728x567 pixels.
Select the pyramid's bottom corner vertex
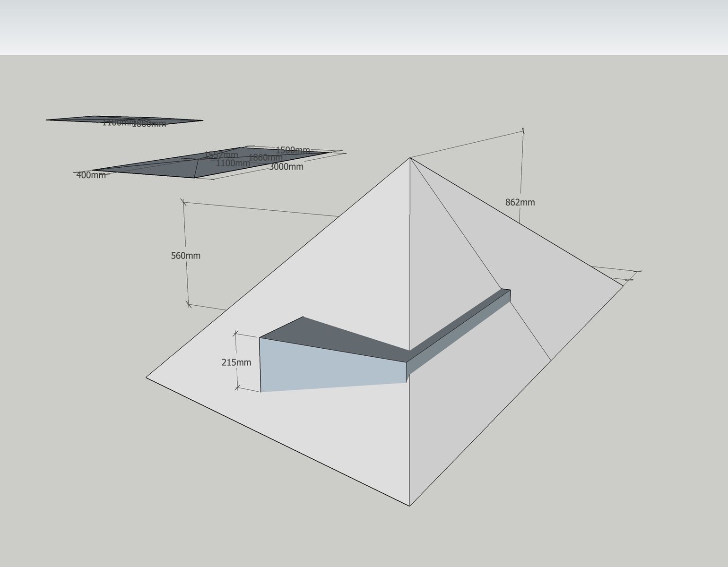click(x=409, y=506)
